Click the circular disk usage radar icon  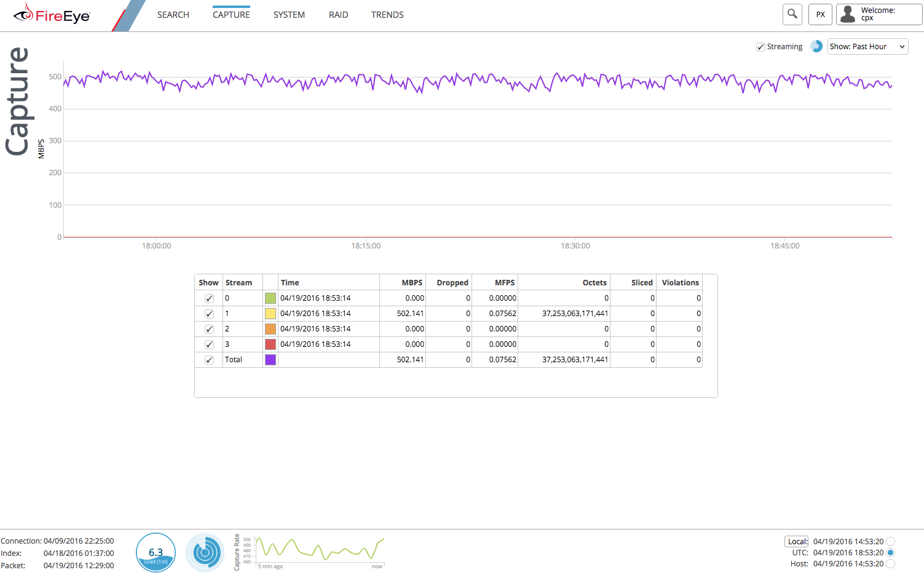pos(205,552)
